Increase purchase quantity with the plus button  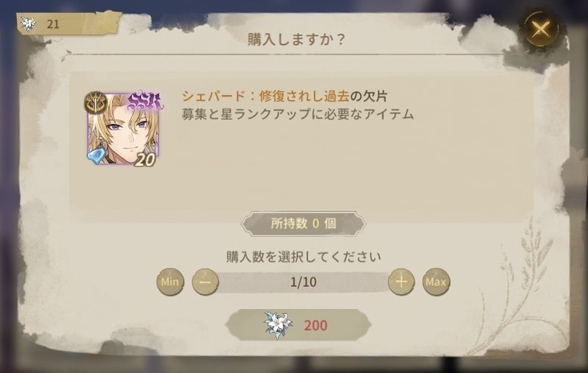401,282
